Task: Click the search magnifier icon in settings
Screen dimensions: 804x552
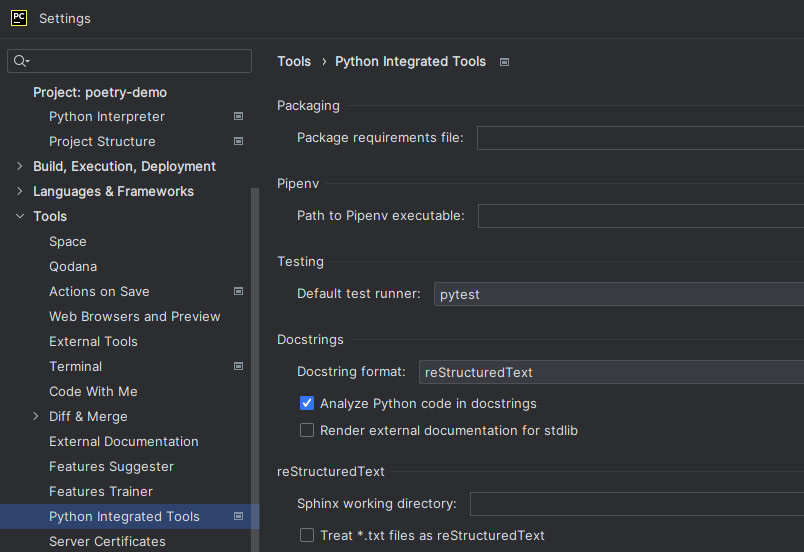Action: (21, 61)
